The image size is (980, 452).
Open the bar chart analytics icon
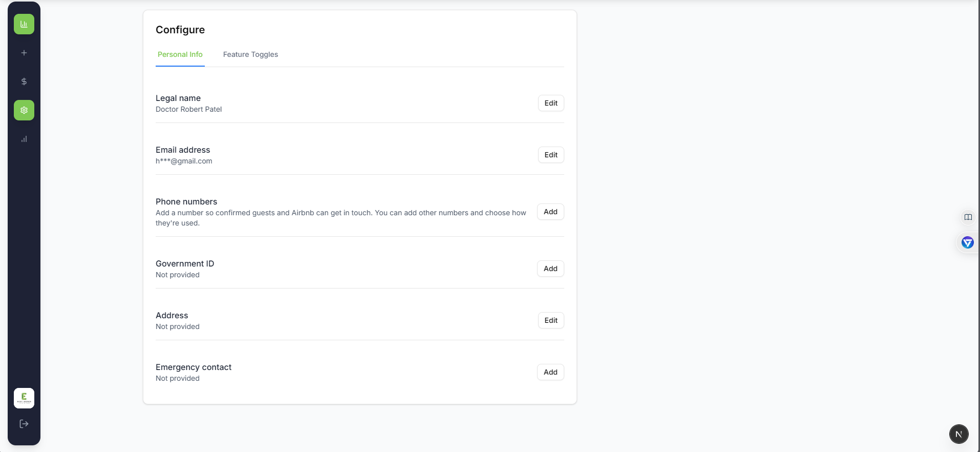[x=24, y=139]
